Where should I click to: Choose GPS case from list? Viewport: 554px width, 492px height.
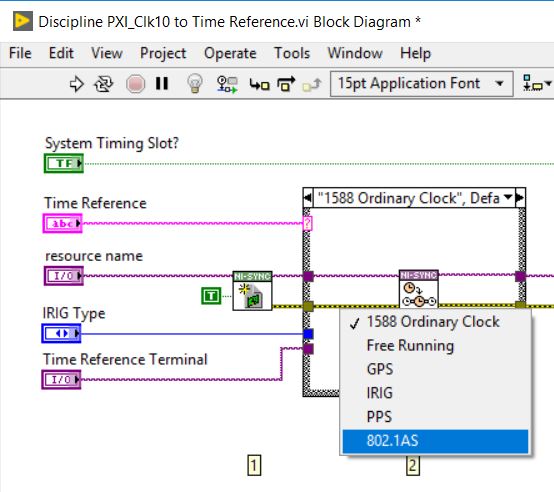click(x=435, y=369)
